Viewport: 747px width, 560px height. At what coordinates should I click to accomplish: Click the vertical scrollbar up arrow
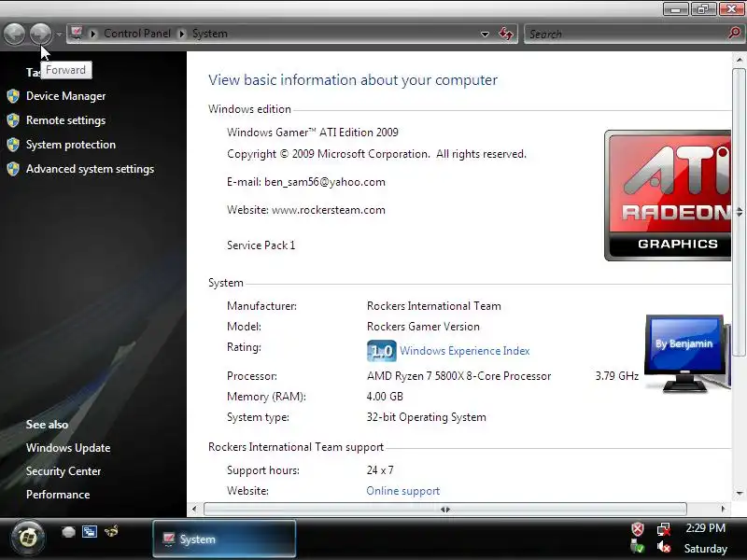tap(739, 60)
